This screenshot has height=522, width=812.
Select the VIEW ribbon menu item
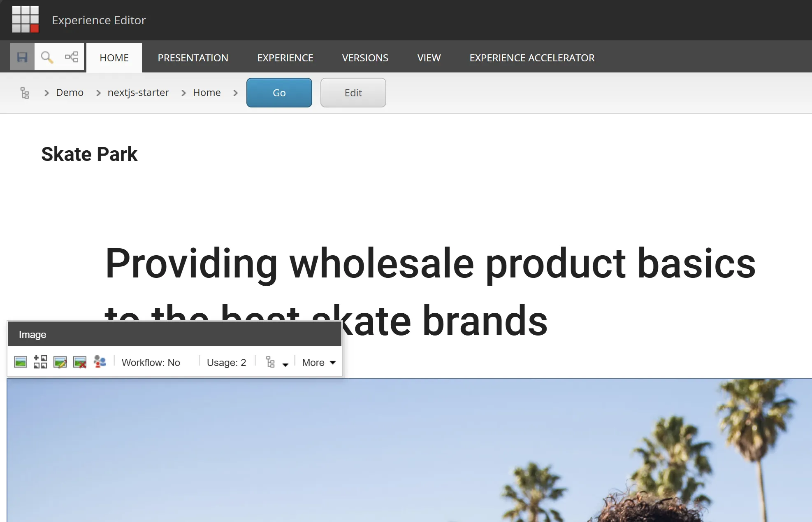429,58
